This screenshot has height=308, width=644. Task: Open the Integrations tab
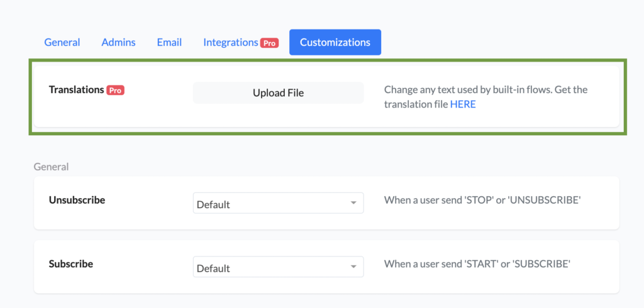pos(231,43)
